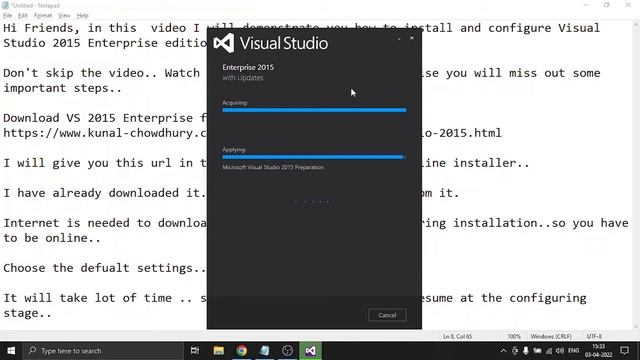Screen dimensions: 640x360
Task: Click the microphone tray icon
Action: coord(526,351)
